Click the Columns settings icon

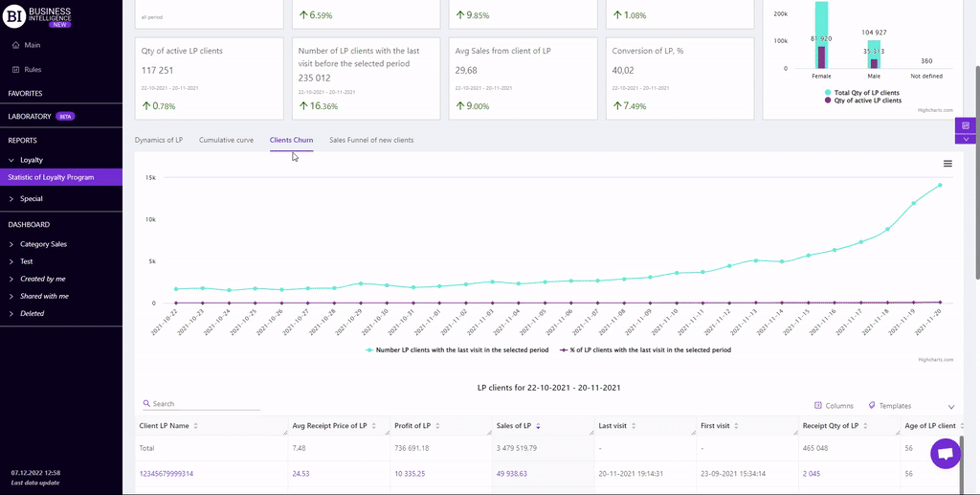click(x=818, y=406)
